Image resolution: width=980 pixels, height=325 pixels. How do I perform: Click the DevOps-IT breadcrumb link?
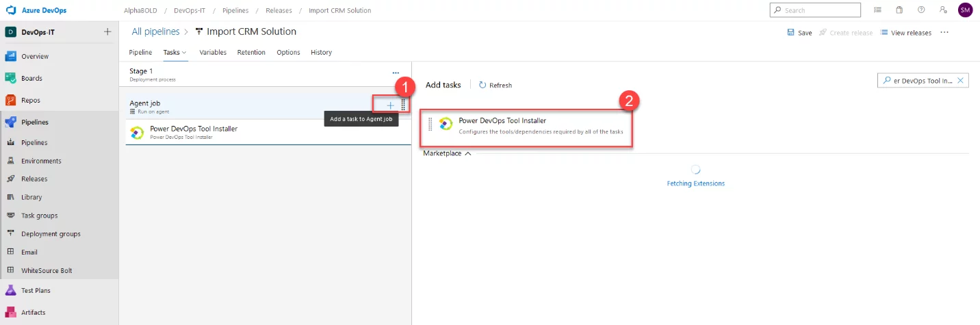[x=191, y=10]
